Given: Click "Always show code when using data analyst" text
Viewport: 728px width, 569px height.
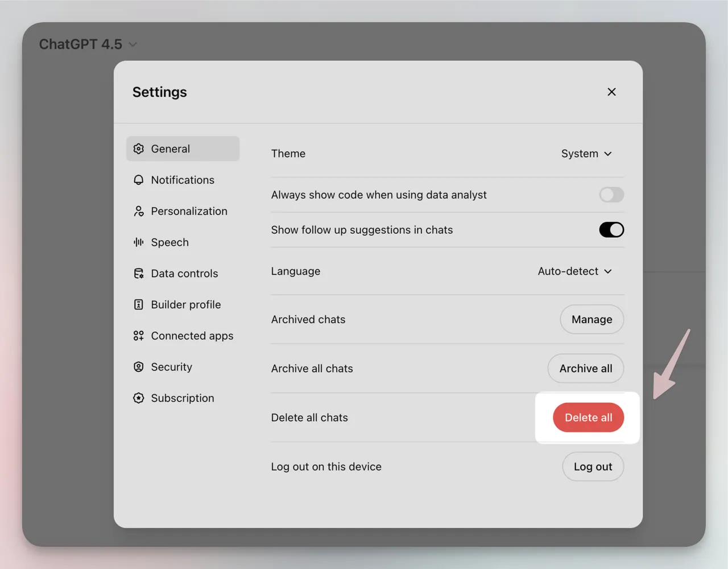Looking at the screenshot, I should pyautogui.click(x=379, y=195).
